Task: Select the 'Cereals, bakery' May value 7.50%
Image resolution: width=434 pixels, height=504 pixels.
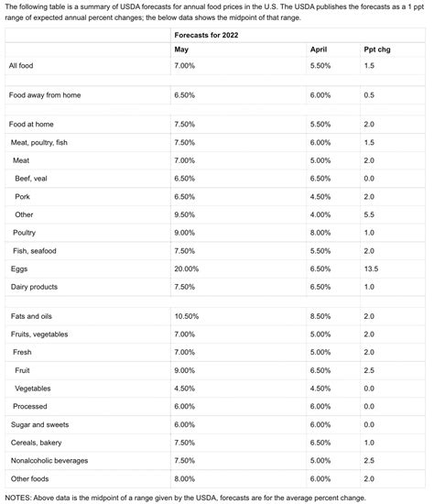Action: [184, 443]
